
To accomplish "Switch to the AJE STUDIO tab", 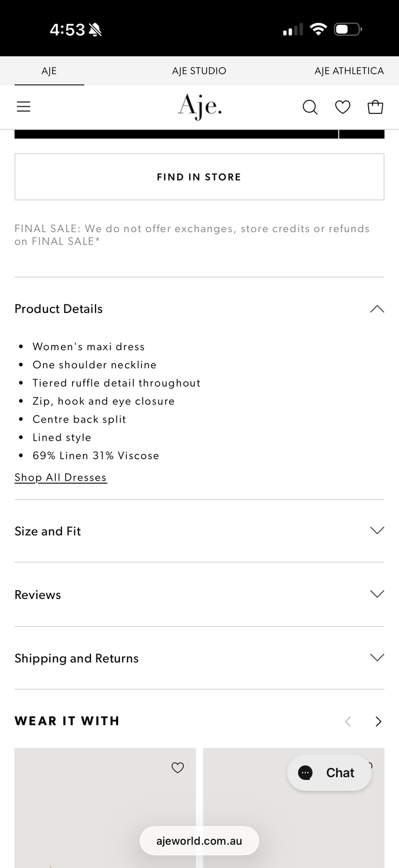I will [x=199, y=71].
